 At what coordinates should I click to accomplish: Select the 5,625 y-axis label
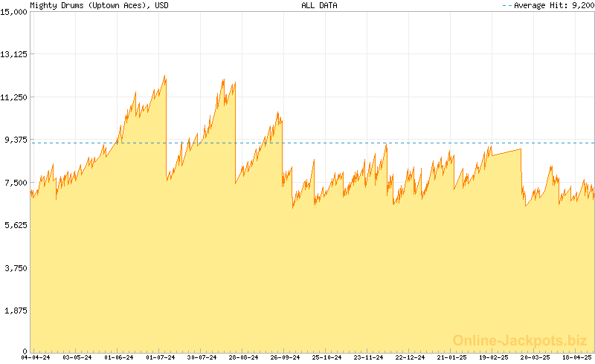(x=16, y=225)
